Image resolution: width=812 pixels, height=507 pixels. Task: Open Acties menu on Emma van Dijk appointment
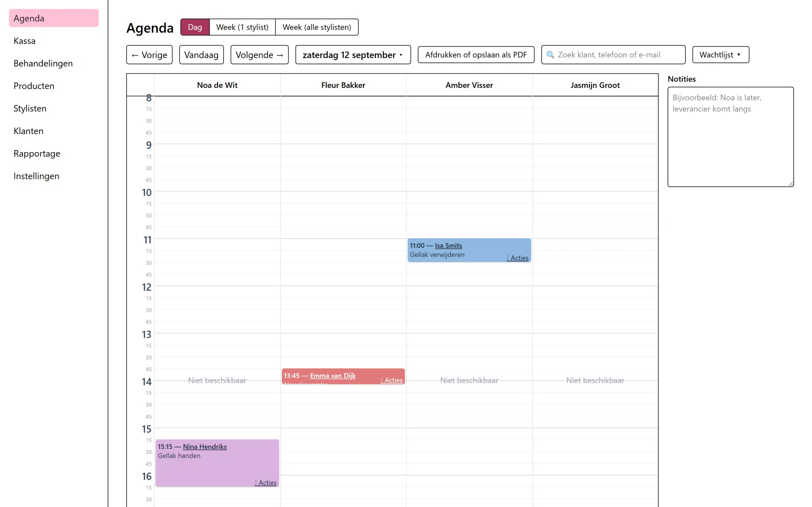[x=392, y=380]
